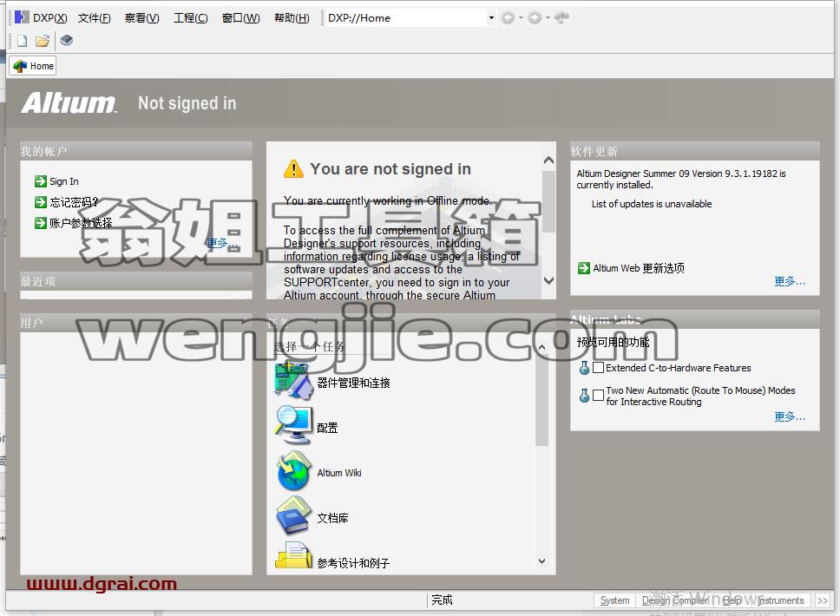Open the 配置 monitor icon
The image size is (840, 616).
(x=294, y=425)
